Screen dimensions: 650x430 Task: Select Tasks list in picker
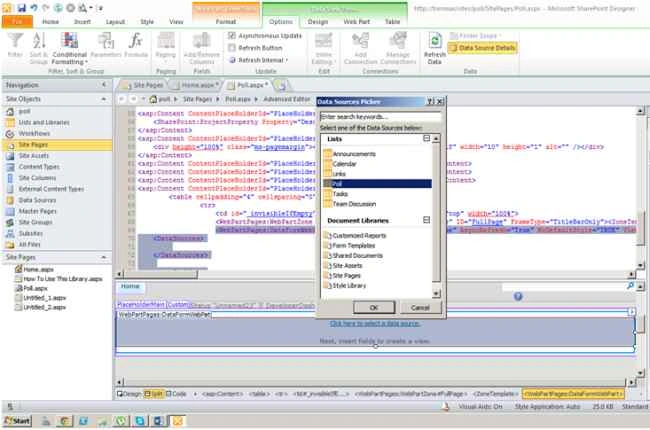[x=340, y=194]
